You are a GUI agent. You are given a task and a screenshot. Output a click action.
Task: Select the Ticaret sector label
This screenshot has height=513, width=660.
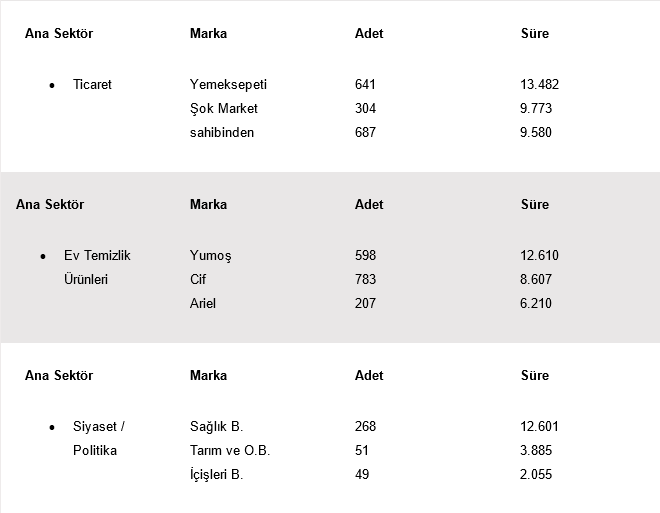click(x=92, y=85)
